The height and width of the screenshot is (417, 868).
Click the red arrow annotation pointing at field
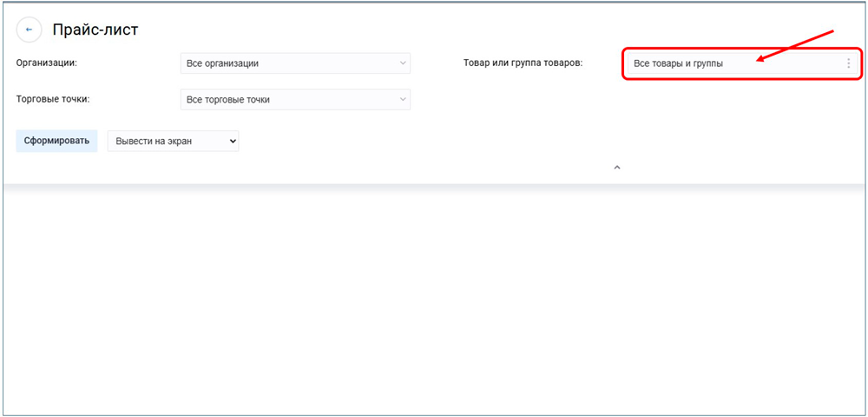(x=794, y=46)
